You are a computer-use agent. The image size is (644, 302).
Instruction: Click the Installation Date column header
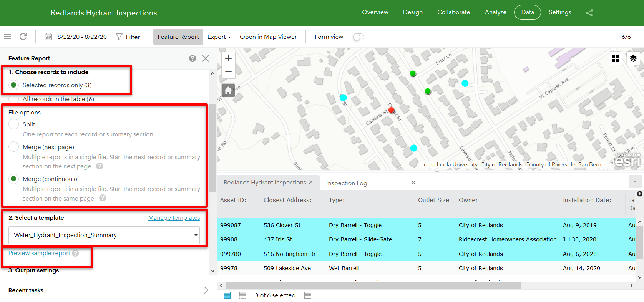point(587,200)
